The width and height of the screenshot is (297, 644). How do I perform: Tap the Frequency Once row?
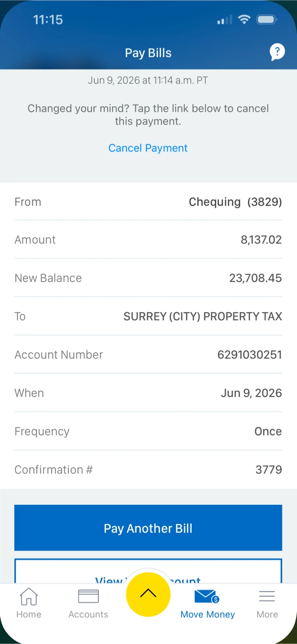148,432
